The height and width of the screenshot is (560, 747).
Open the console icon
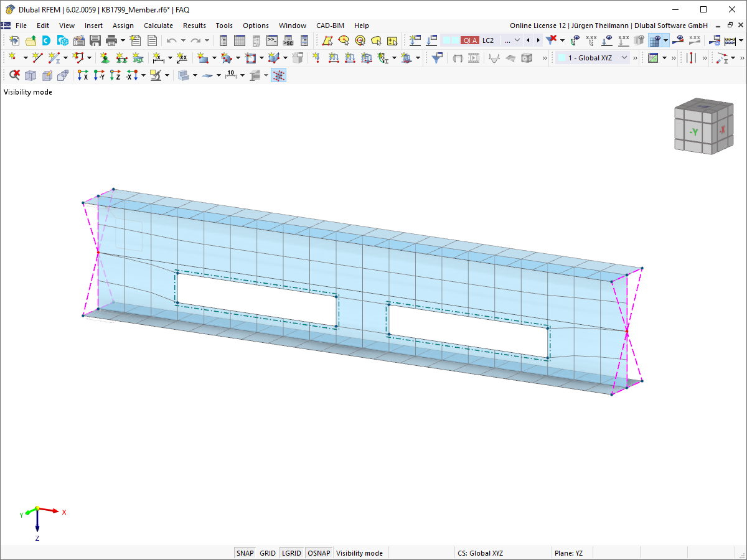click(272, 40)
